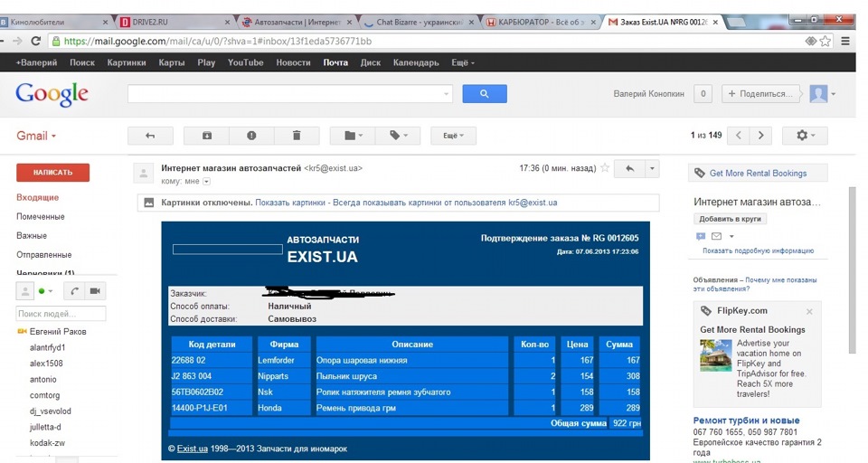The image size is (868, 463).
Task: Dismiss the FlipKey.com ad with X
Action: pos(809,312)
